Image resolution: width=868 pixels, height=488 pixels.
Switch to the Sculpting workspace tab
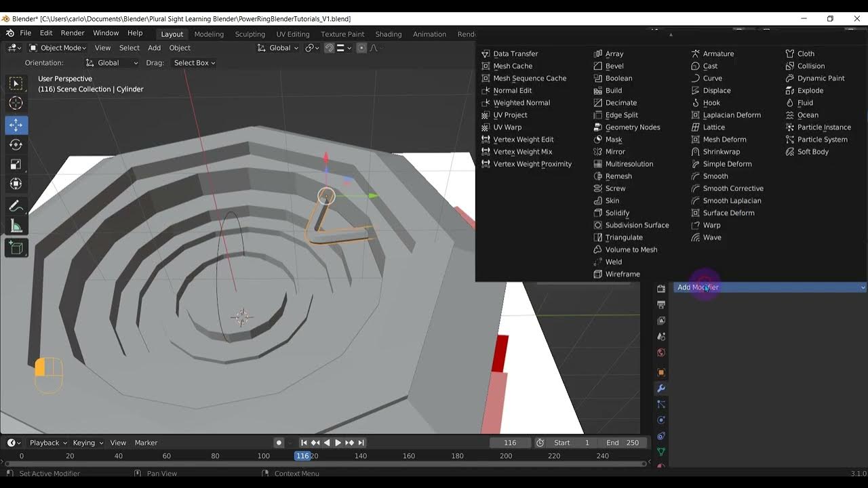pyautogui.click(x=250, y=34)
